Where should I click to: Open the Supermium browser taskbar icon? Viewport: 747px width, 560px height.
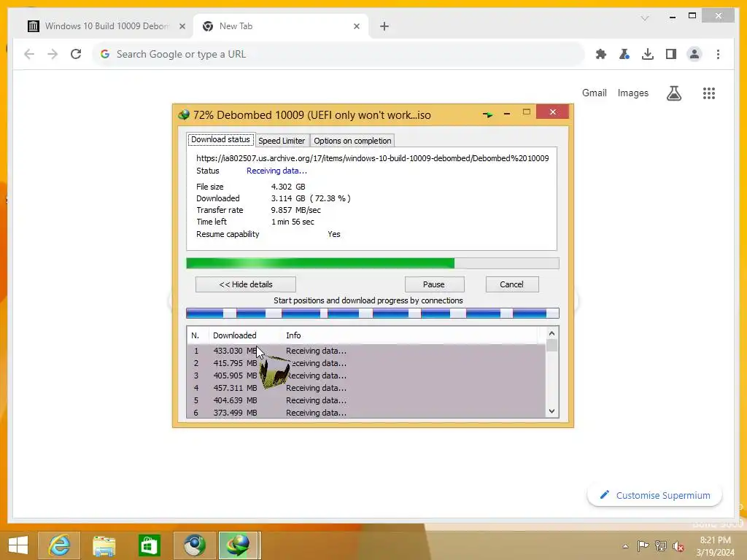click(x=194, y=545)
